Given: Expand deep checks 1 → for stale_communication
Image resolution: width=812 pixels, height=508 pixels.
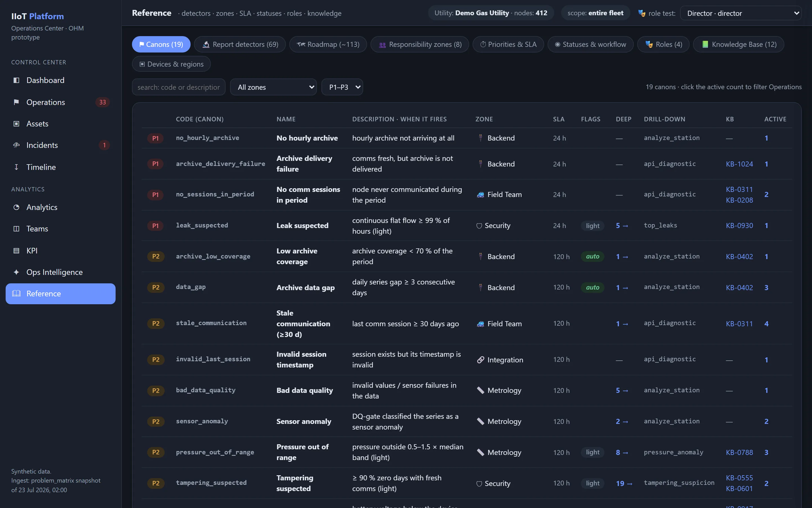Looking at the screenshot, I should (622, 324).
